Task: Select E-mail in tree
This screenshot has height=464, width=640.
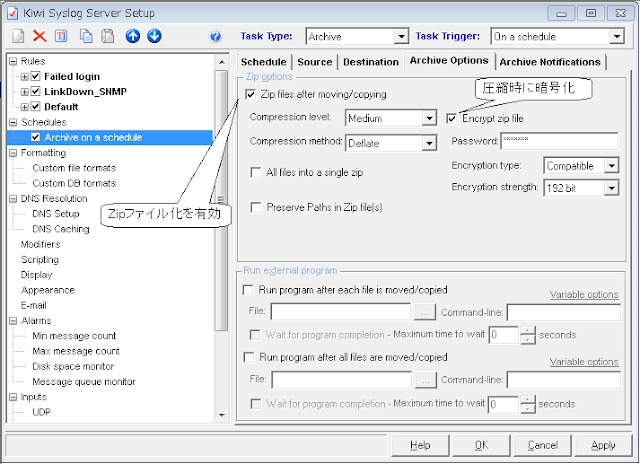Action: (33, 306)
